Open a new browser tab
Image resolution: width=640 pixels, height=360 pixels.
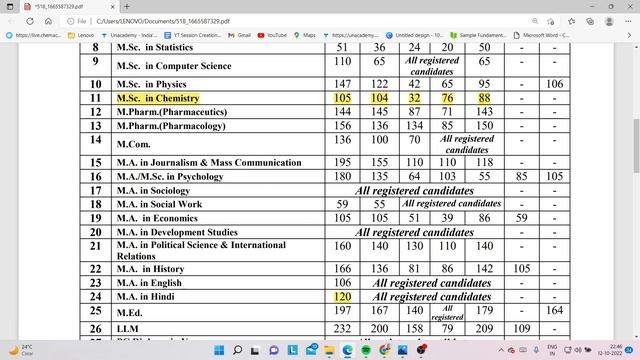pos(127,7)
